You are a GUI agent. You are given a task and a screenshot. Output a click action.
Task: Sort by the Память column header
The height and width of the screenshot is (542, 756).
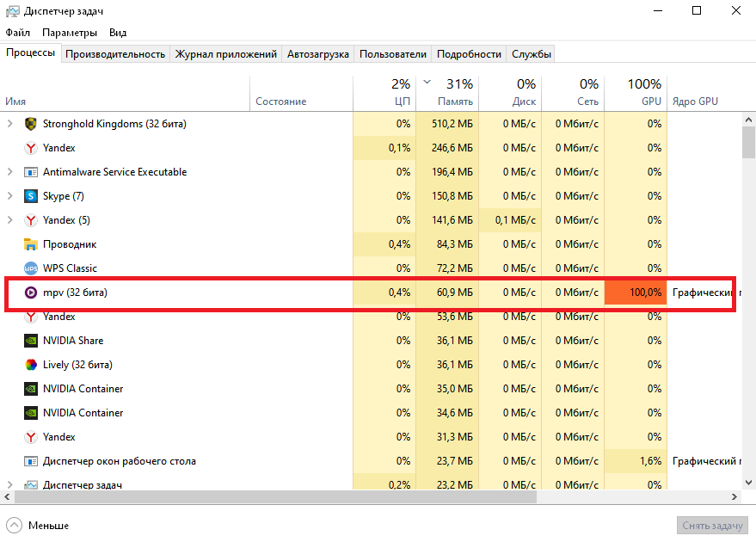447,94
